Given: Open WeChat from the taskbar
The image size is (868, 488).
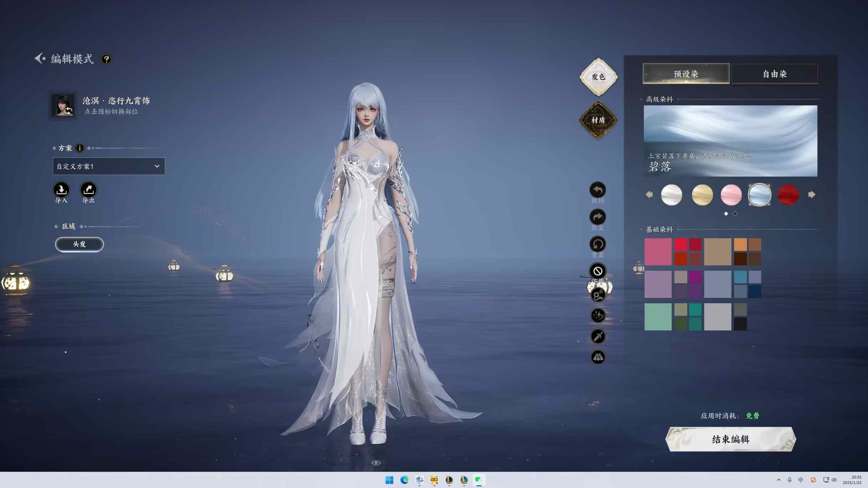Looking at the screenshot, I should click(479, 480).
